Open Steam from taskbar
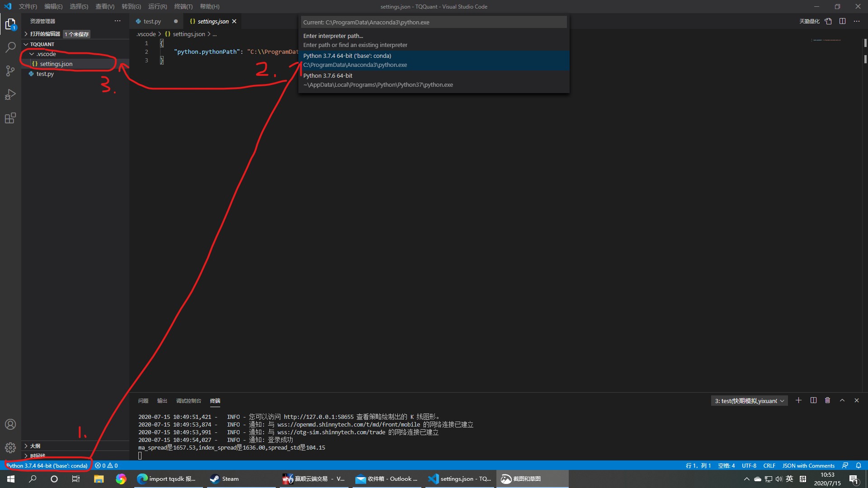This screenshot has width=868, height=488. [241, 479]
